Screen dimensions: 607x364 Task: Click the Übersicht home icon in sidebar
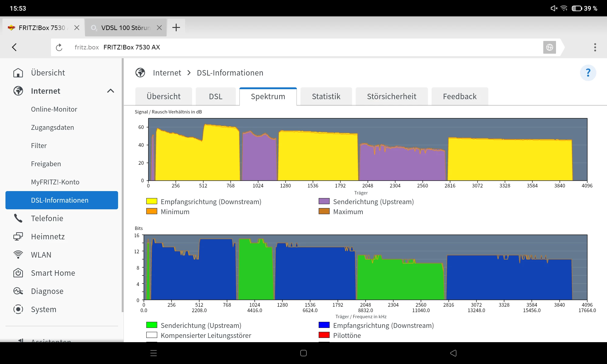(18, 73)
